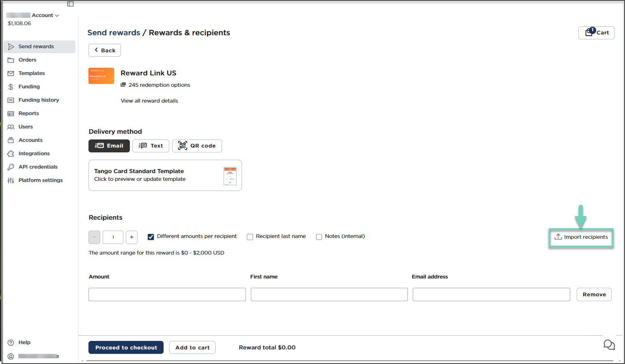Click the user profile icon
625x364 pixels.
(11, 356)
